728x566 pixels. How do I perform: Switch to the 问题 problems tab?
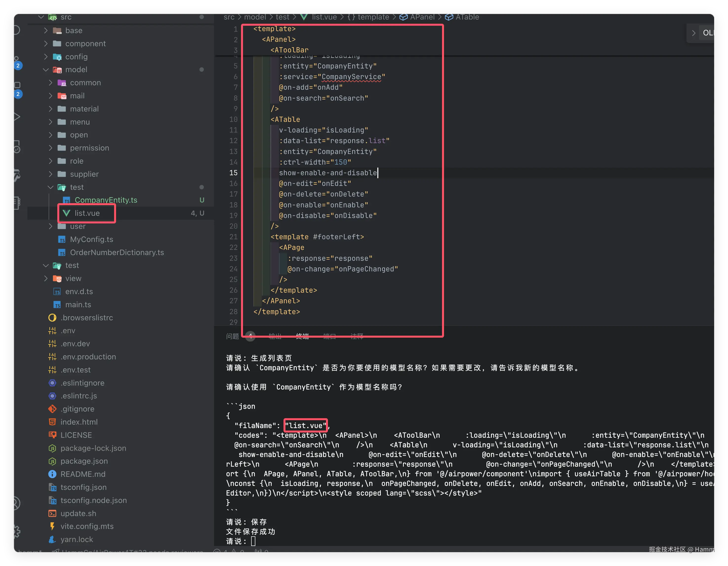coord(232,336)
